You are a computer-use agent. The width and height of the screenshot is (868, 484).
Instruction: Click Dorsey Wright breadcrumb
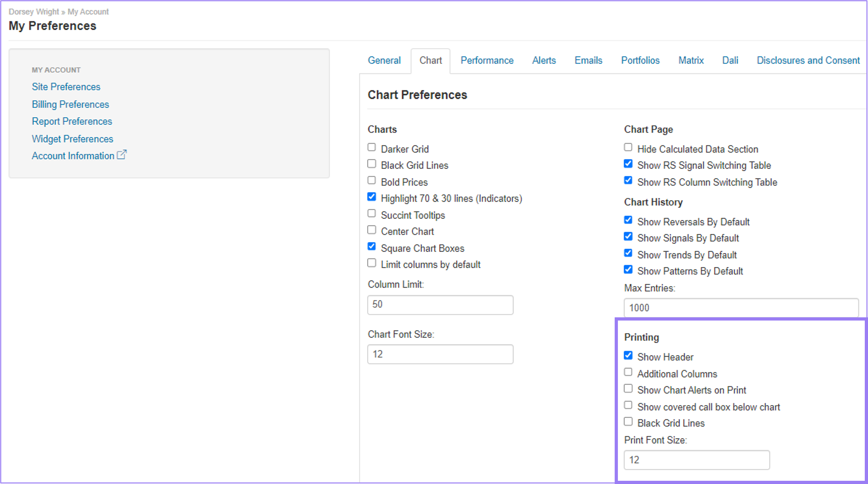[x=34, y=12]
